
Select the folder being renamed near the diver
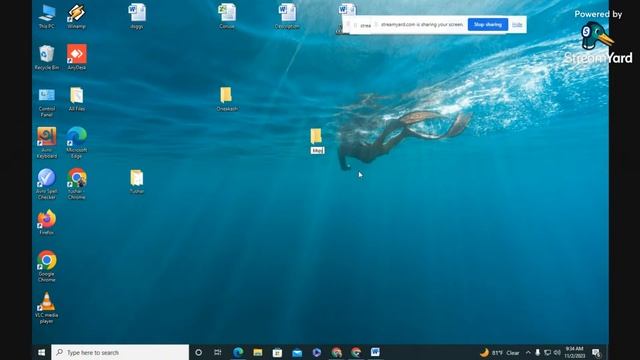pyautogui.click(x=316, y=141)
